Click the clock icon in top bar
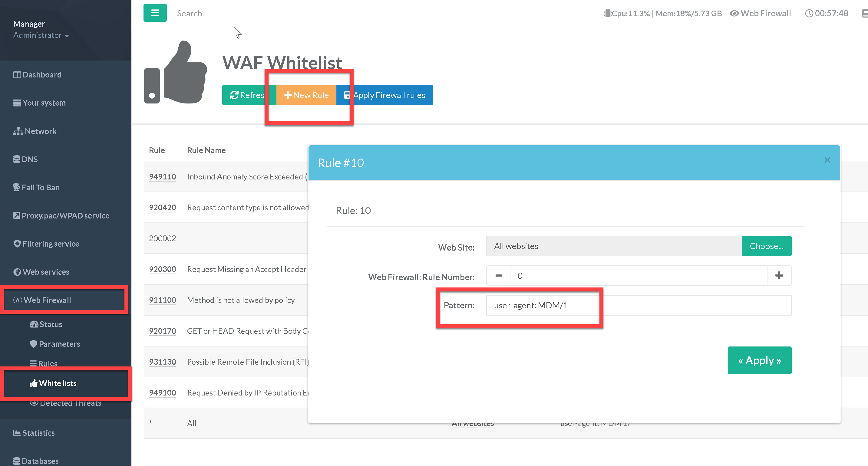This screenshot has width=868, height=466. (x=809, y=14)
